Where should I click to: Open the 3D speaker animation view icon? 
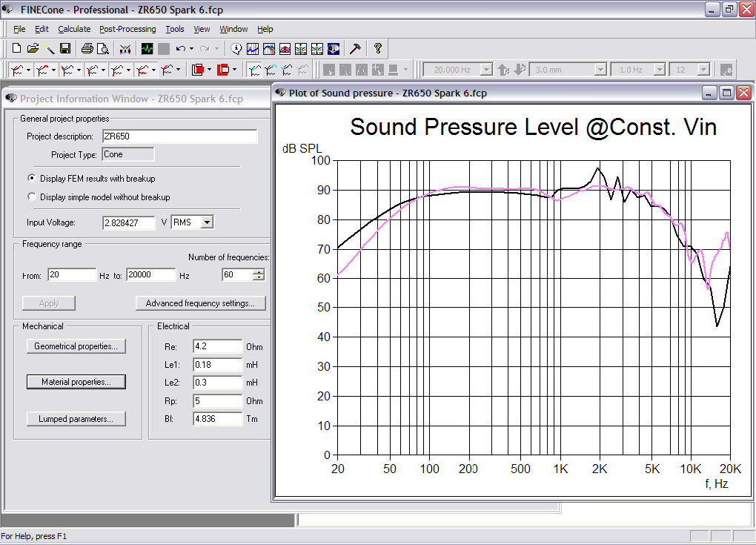pos(334,48)
